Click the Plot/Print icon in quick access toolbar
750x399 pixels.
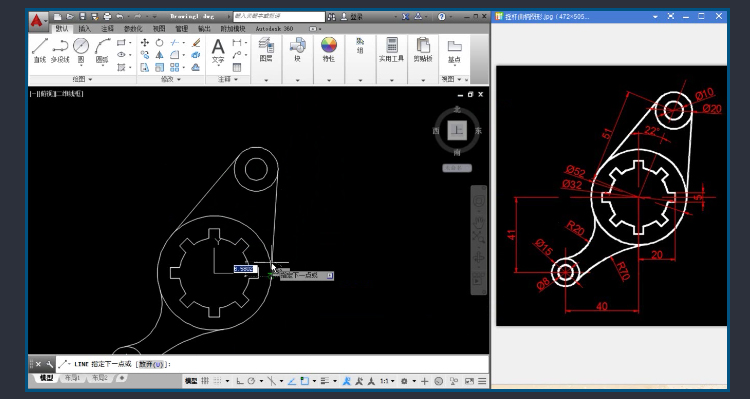click(x=107, y=17)
